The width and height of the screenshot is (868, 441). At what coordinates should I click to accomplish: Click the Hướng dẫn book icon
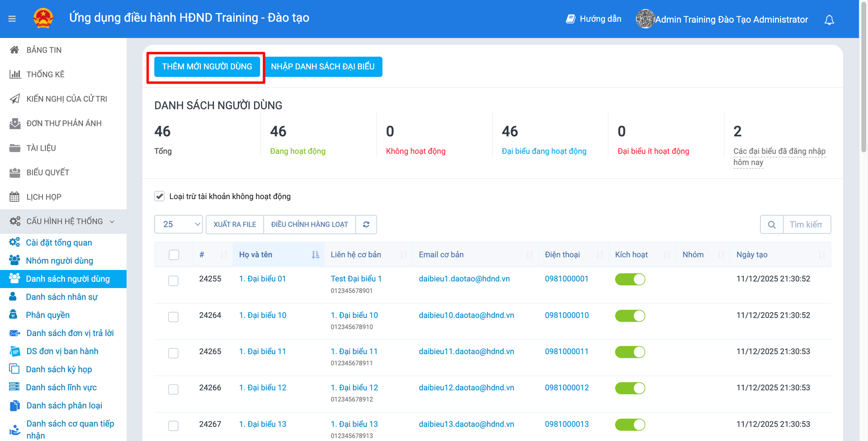[x=571, y=19]
